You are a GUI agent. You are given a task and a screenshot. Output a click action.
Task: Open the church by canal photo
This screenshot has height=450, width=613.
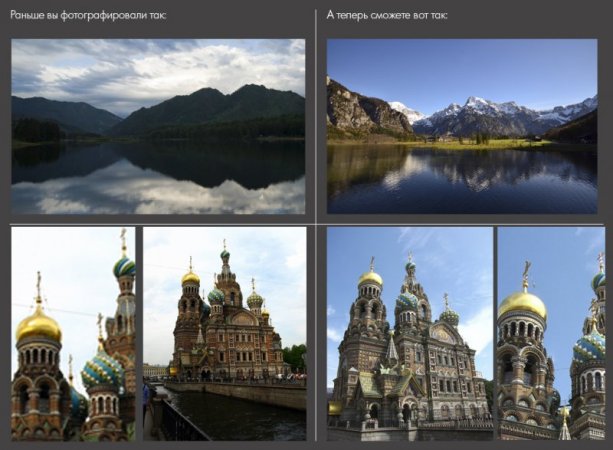(225, 334)
